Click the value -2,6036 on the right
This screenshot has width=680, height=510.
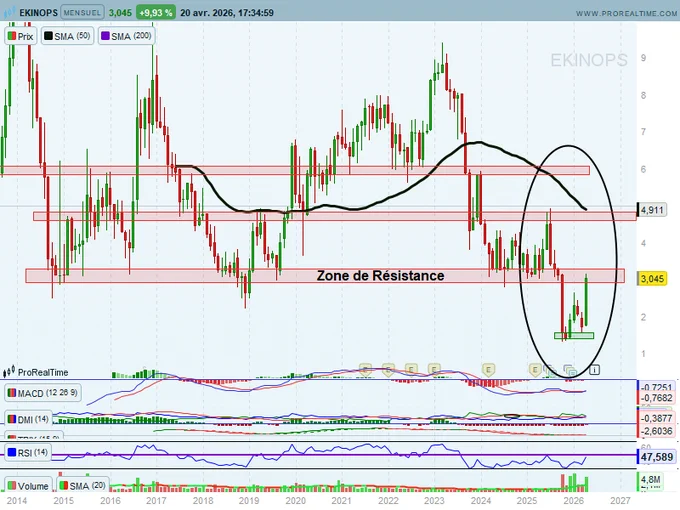pos(657,431)
